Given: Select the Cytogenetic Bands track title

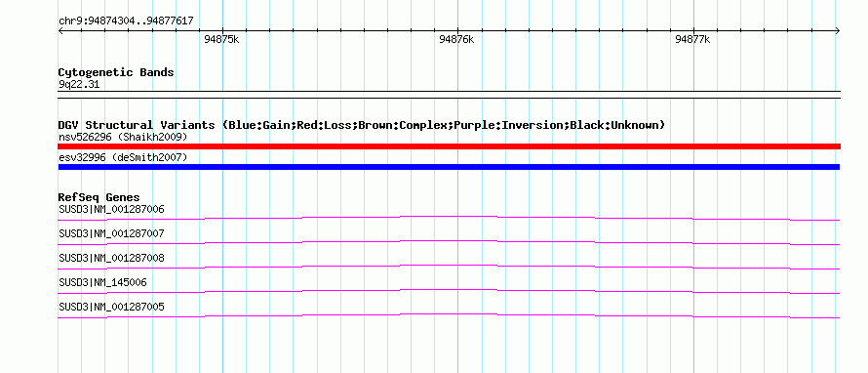Looking at the screenshot, I should coord(116,72).
